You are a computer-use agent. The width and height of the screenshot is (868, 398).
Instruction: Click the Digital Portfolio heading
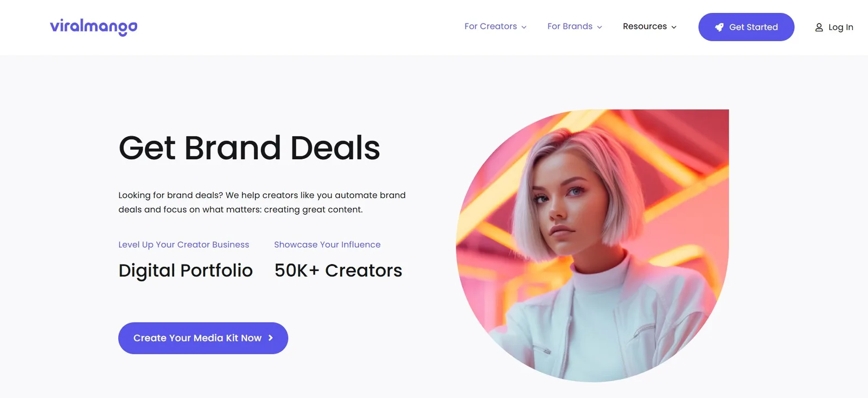[186, 270]
